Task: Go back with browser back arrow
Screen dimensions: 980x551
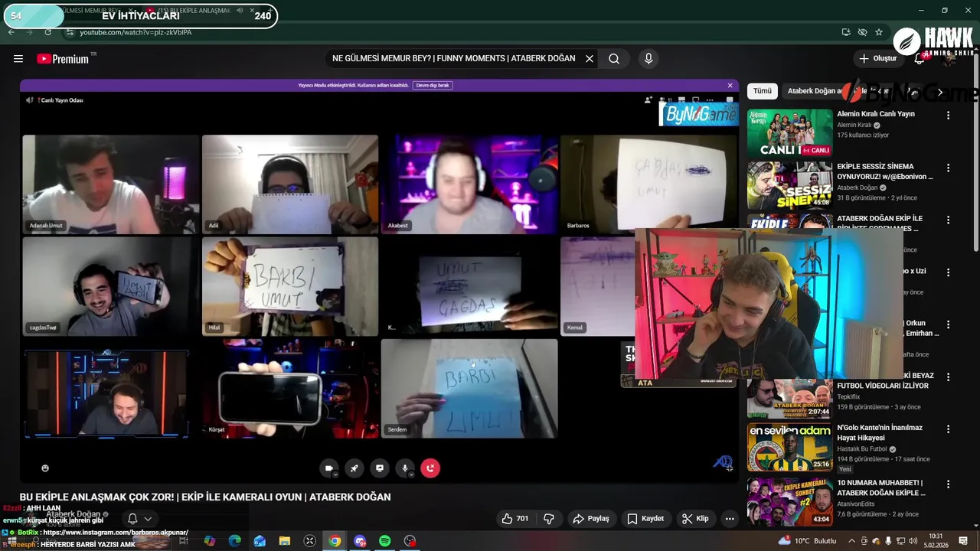Action: tap(11, 32)
